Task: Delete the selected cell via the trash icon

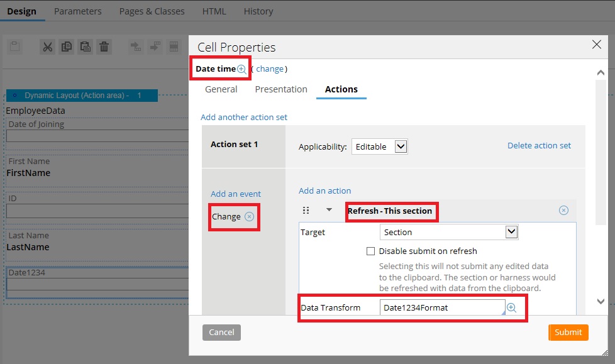Action: click(104, 46)
